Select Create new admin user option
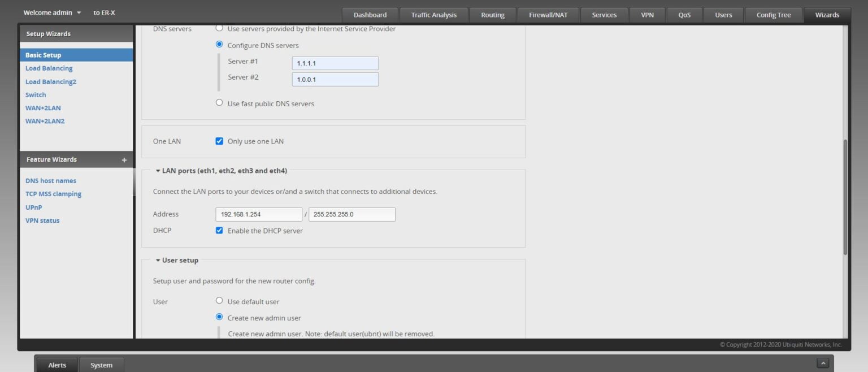868x372 pixels. click(x=219, y=317)
